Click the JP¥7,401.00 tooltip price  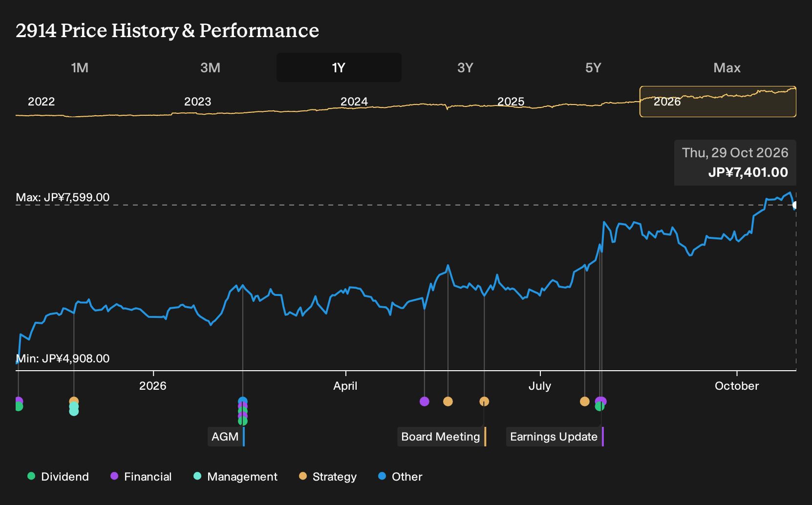point(748,172)
